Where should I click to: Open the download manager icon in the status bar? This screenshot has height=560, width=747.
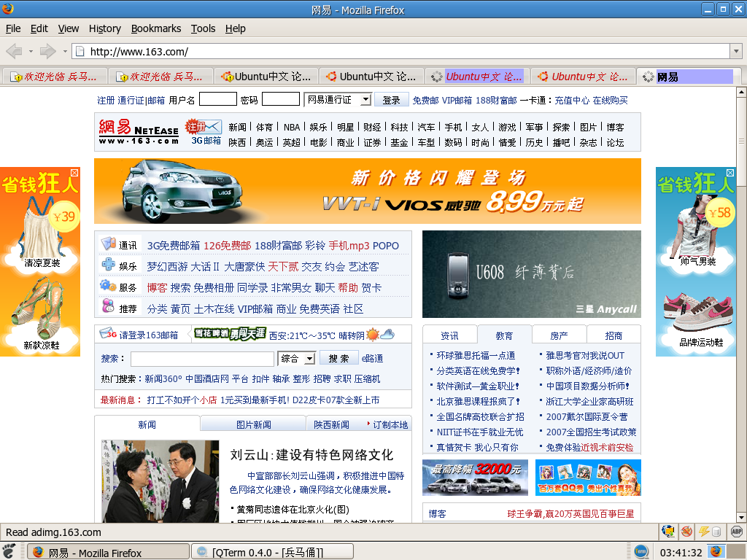pyautogui.click(x=668, y=531)
